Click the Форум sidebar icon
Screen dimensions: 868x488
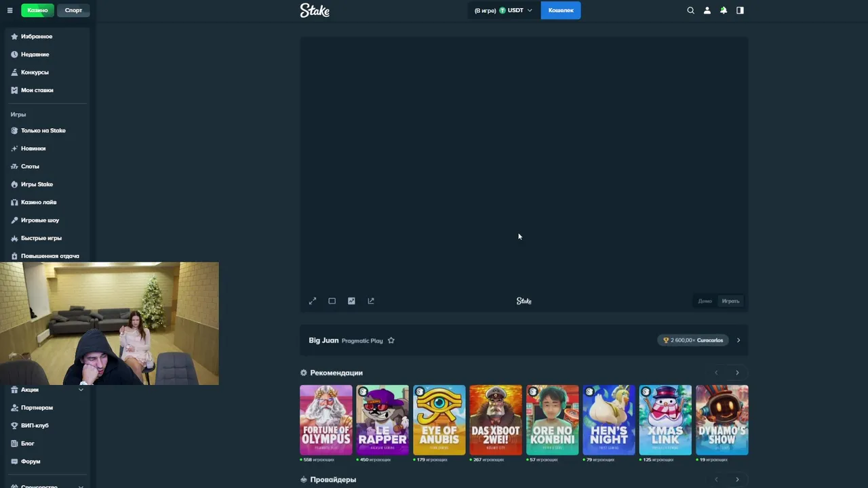point(14,462)
